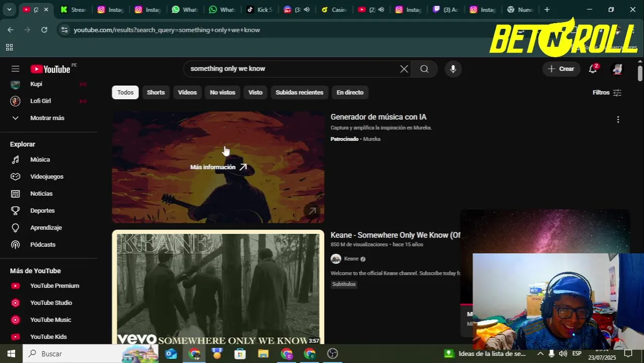This screenshot has height=363, width=644.
Task: Switch to the Twitch (3) Ac tab
Action: click(445, 10)
